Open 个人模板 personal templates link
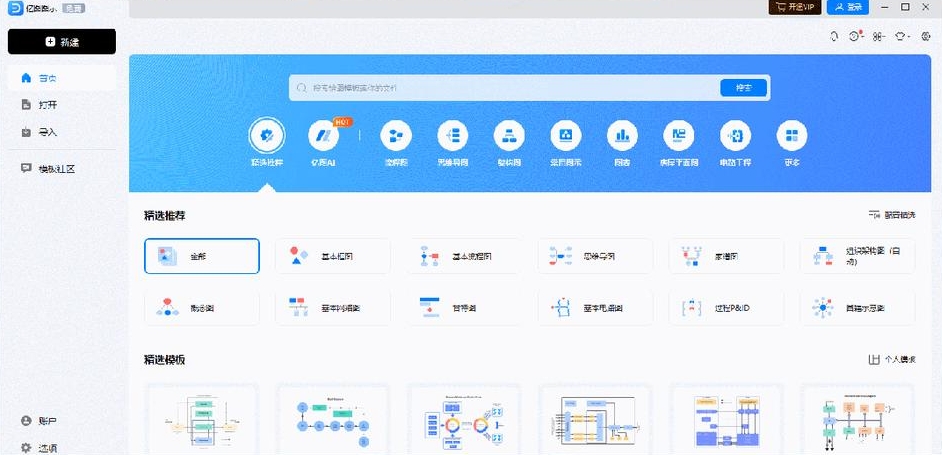This screenshot has width=942, height=455. (892, 359)
